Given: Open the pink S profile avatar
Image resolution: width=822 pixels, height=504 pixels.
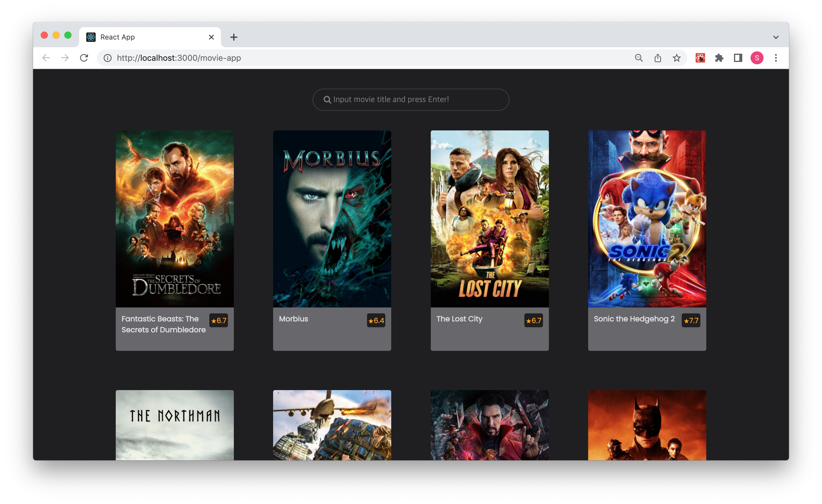Looking at the screenshot, I should (x=757, y=58).
